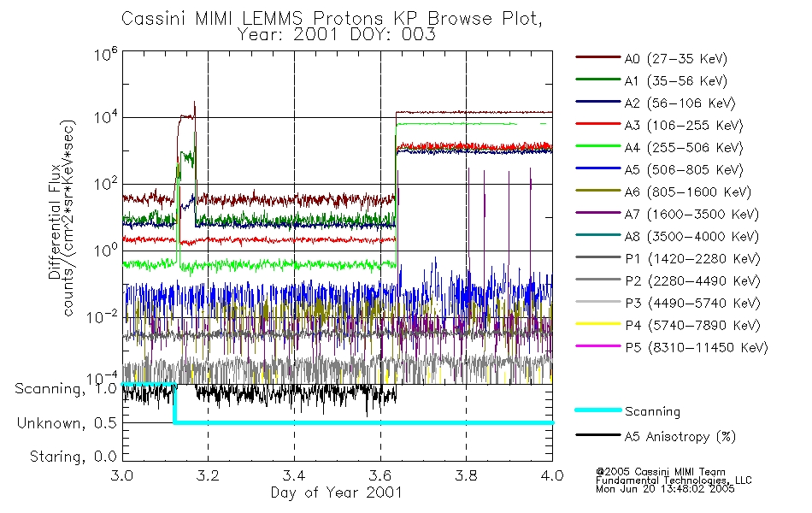The height and width of the screenshot is (513, 812).
Task: Click the P2 (2280-4490 KeV) legend label
Action: [x=692, y=281]
